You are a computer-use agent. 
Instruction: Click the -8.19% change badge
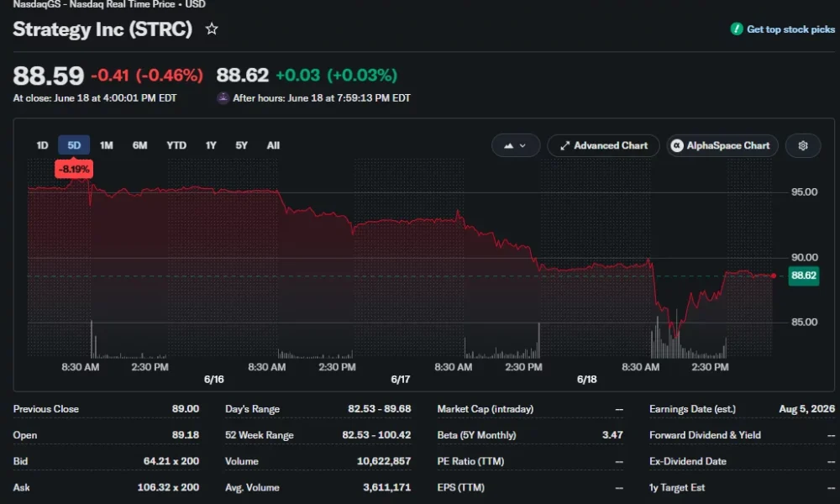[74, 169]
